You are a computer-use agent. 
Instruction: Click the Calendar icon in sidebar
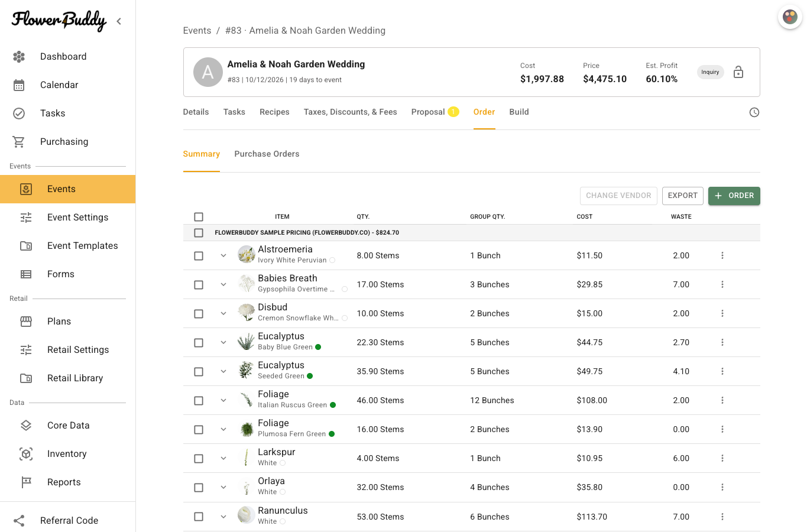tap(19, 85)
